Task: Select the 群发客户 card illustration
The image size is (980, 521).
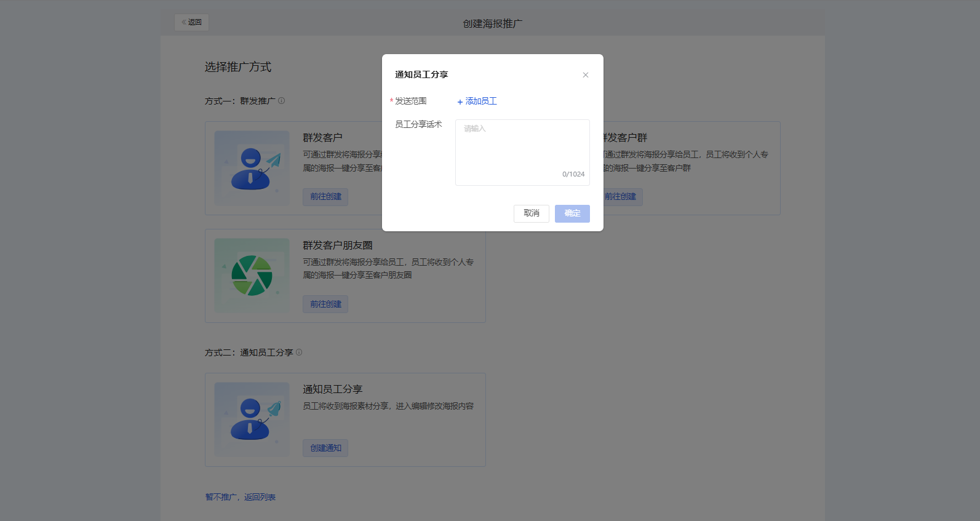Action: point(252,168)
